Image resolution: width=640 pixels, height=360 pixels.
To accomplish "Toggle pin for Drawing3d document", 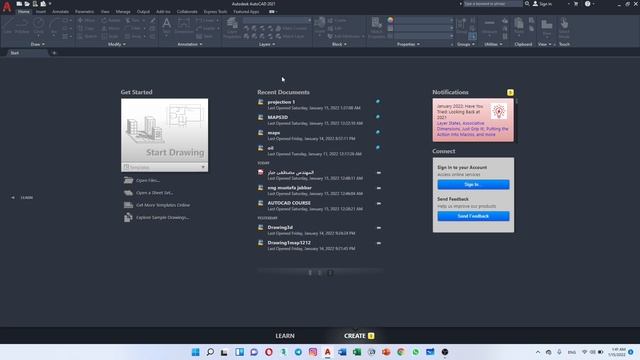I will (379, 228).
